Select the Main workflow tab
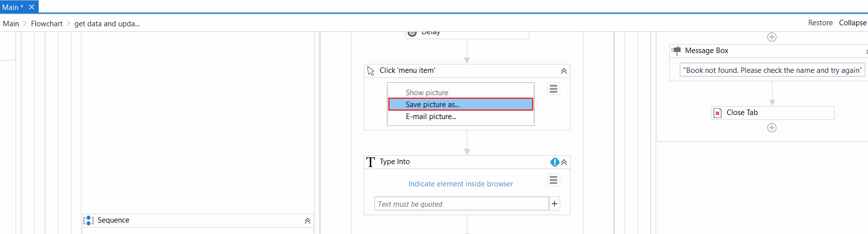Screen dimensions: 868x234 (x=12, y=7)
